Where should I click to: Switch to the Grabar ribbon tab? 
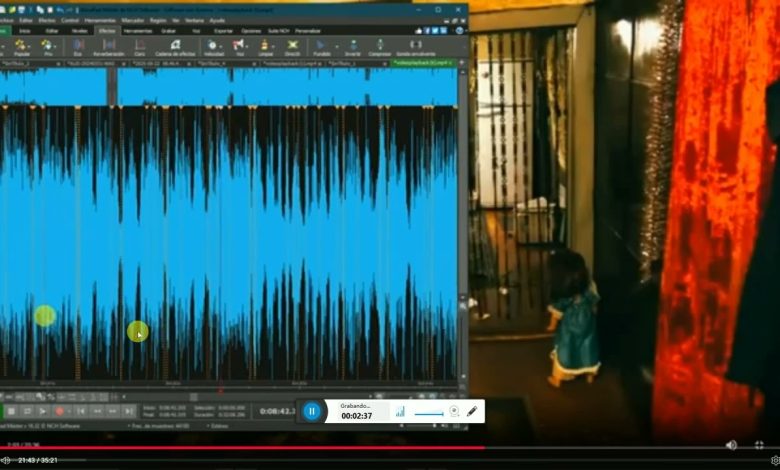point(168,31)
